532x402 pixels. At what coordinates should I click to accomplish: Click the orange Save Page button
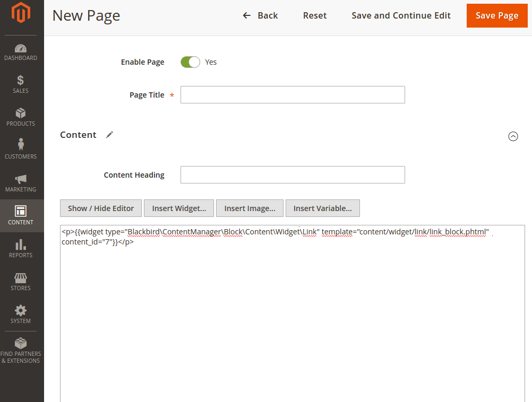tap(497, 15)
